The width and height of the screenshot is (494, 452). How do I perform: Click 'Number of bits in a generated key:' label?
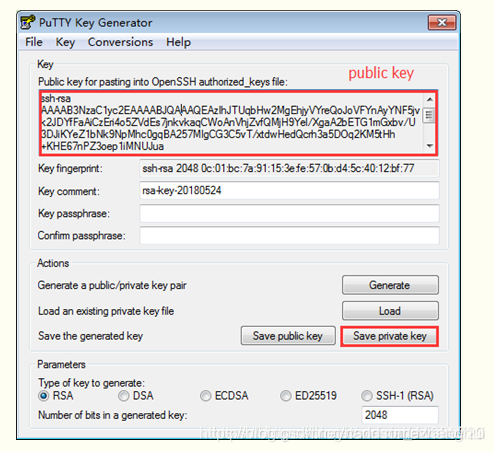coord(113,415)
